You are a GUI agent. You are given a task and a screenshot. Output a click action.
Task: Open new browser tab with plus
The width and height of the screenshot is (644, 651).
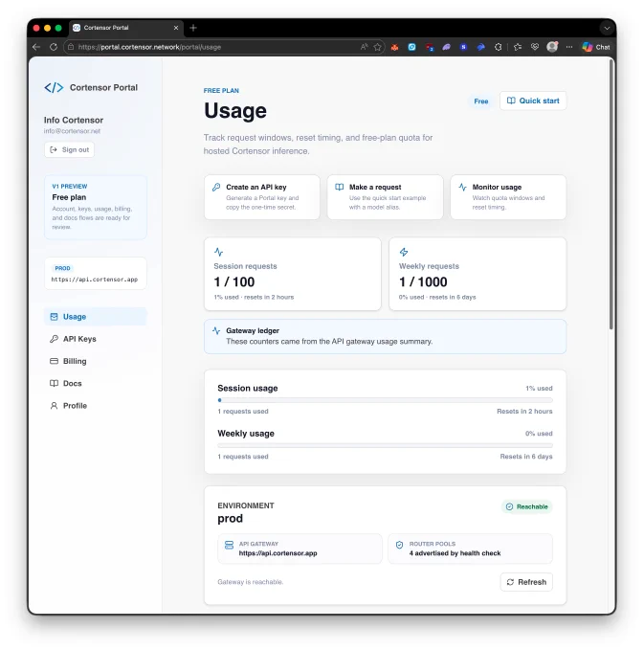tap(193, 28)
